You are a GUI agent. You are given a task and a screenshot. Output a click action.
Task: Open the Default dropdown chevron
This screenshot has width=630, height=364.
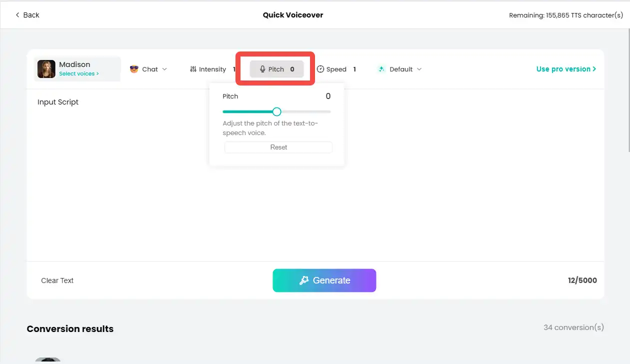tap(419, 69)
